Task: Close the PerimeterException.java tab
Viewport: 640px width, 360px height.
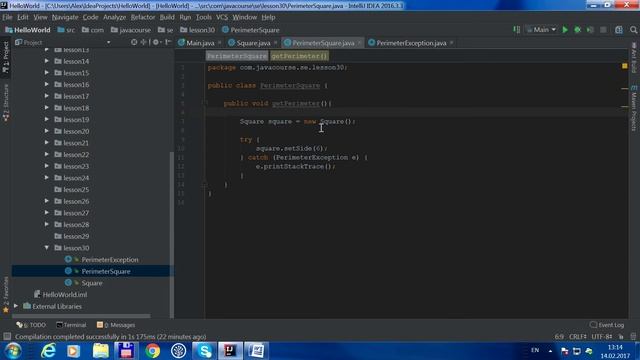Action: [451, 42]
